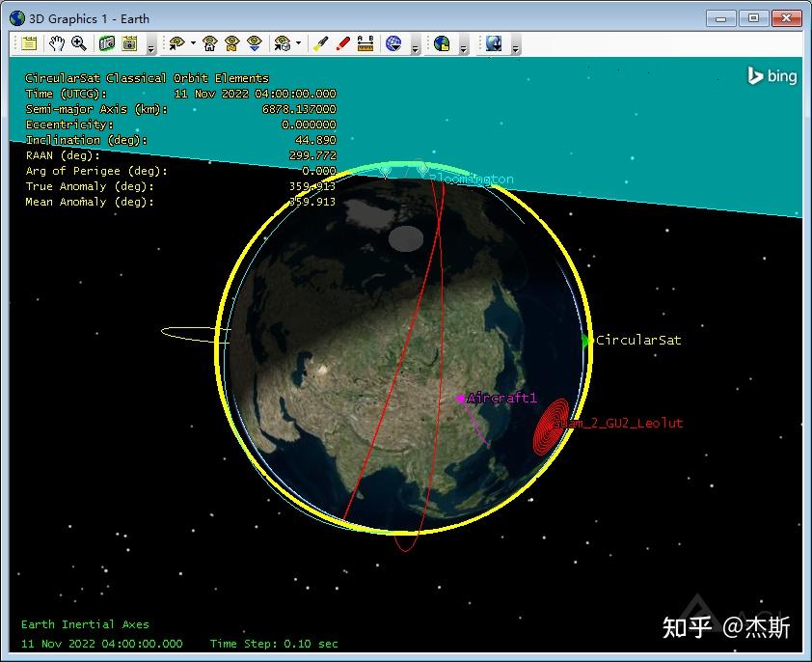Click the yellow camera record-frames icon
This screenshot has height=662, width=812.
pyautogui.click(x=129, y=43)
